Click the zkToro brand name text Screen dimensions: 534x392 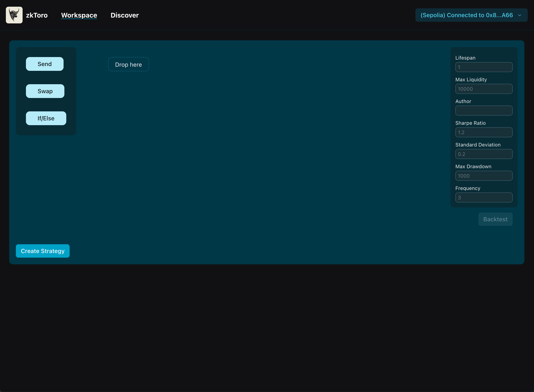37,15
